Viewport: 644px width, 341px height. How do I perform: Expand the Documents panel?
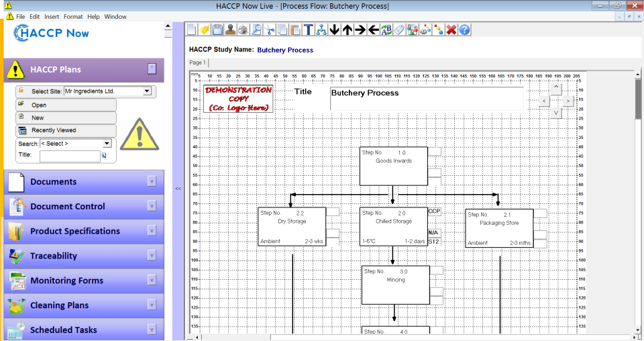point(152,181)
